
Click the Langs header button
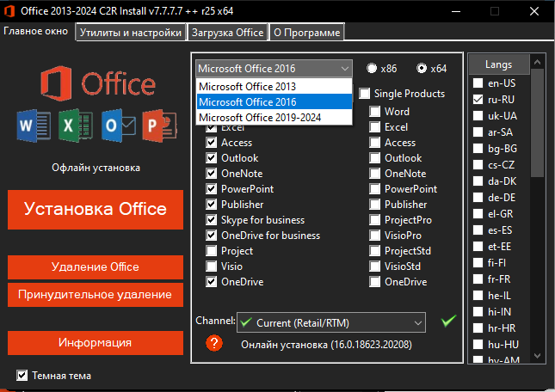(499, 64)
